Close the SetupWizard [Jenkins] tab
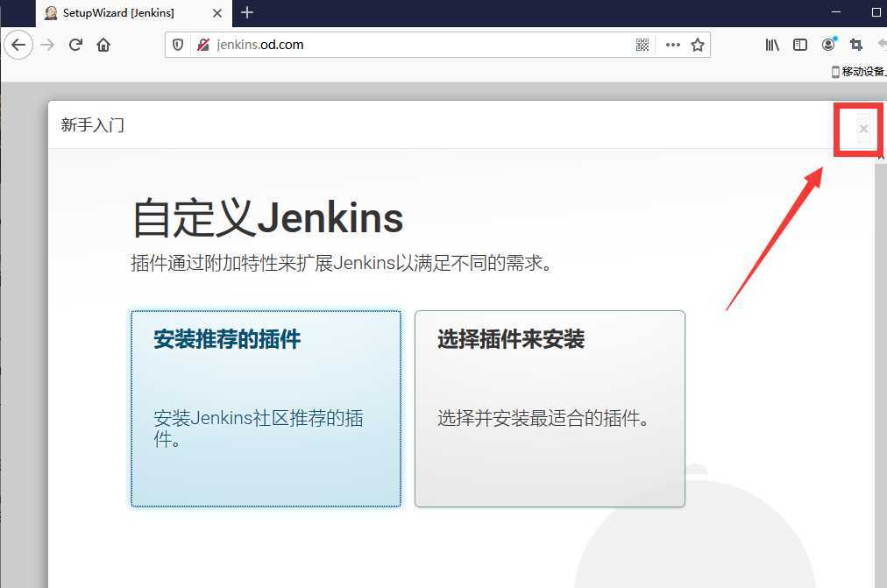Viewport: 887px width, 588px height. click(217, 13)
